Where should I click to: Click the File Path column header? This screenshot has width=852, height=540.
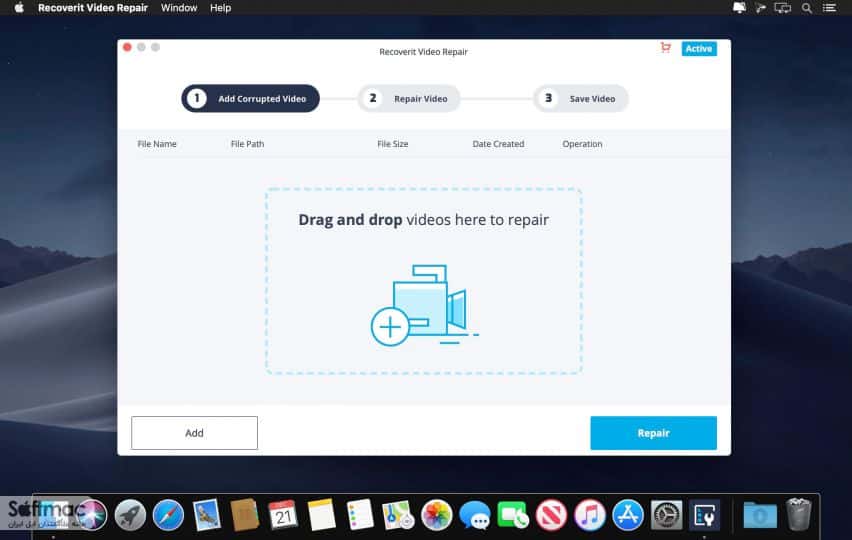pos(247,144)
